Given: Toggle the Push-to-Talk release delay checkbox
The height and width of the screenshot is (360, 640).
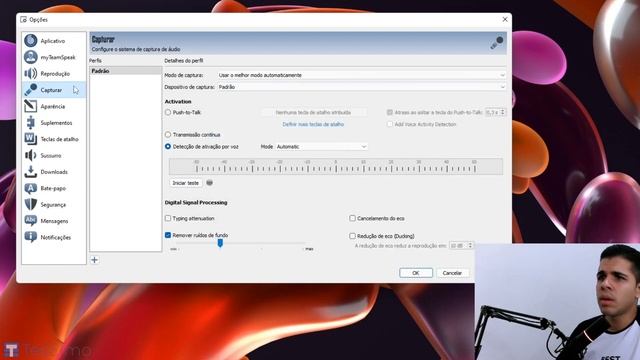Looking at the screenshot, I should 390,112.
